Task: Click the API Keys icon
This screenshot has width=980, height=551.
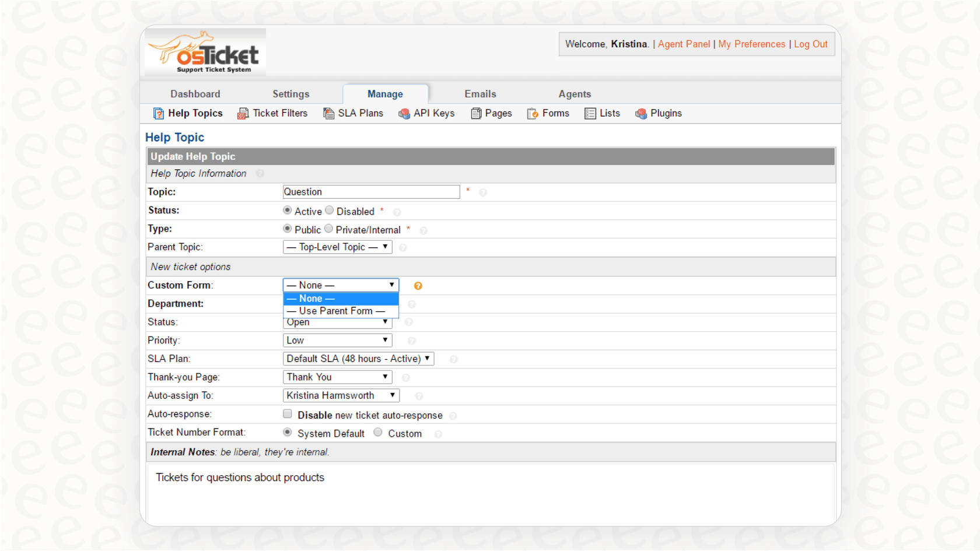Action: point(404,114)
